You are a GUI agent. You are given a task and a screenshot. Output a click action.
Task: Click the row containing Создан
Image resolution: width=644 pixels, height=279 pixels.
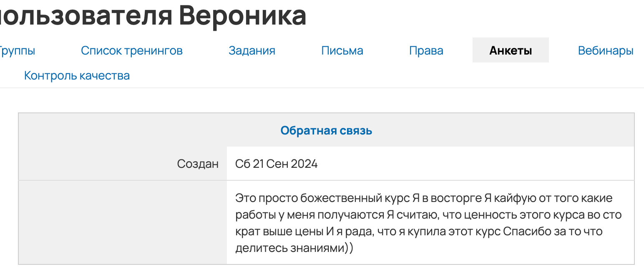[327, 163]
